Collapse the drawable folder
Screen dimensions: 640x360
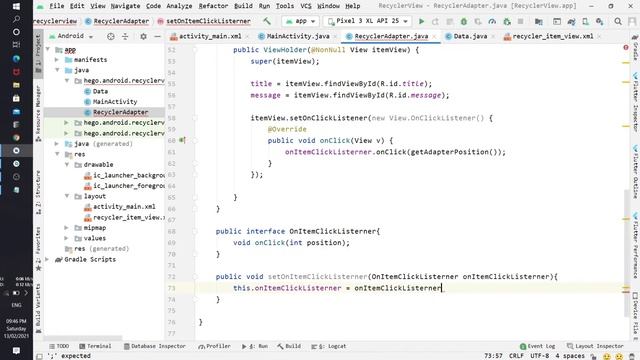pyautogui.click(x=67, y=164)
